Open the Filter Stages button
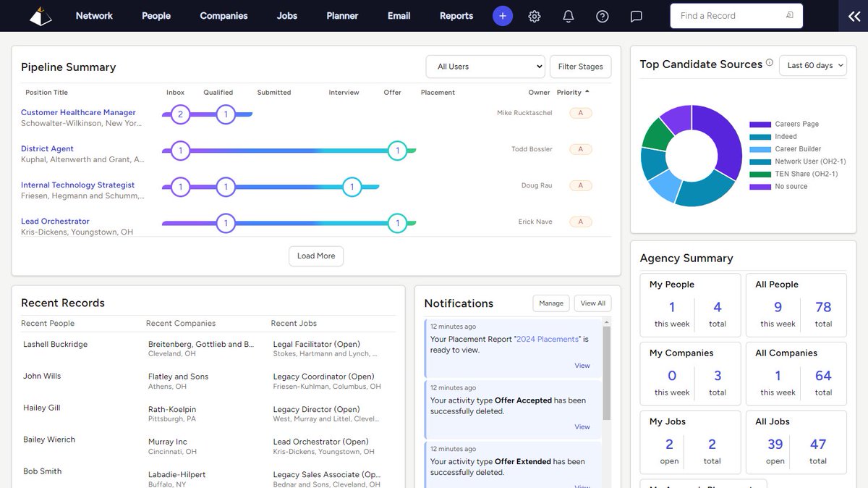 coord(580,66)
